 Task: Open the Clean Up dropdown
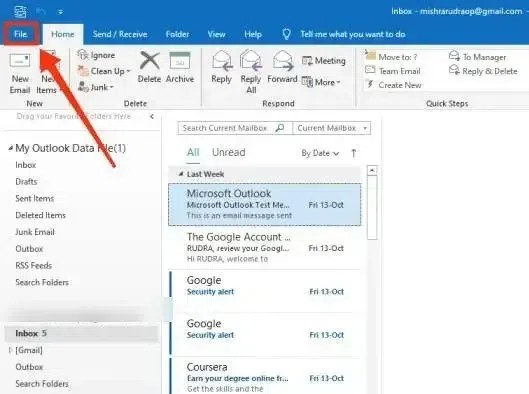pos(104,71)
